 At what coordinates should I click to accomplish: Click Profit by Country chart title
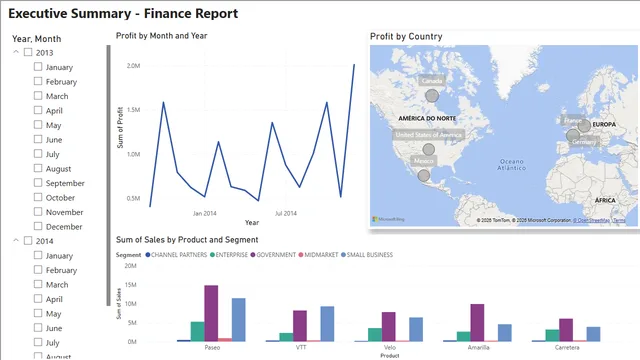(406, 36)
